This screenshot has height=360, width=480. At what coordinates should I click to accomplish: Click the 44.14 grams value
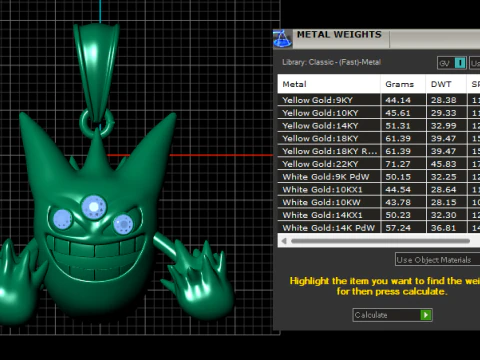coord(398,100)
